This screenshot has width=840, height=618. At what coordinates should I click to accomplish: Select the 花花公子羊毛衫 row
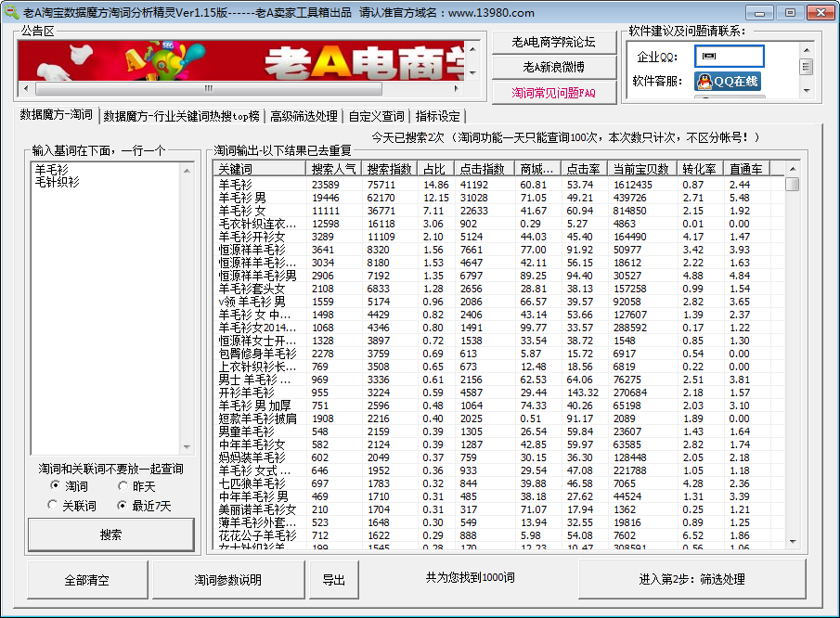pos(498,535)
